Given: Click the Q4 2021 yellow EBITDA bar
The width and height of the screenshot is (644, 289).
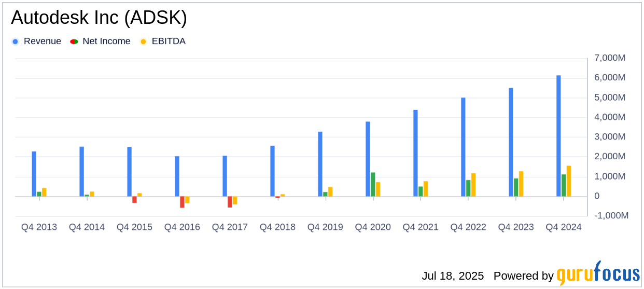Looking at the screenshot, I should click(426, 189).
